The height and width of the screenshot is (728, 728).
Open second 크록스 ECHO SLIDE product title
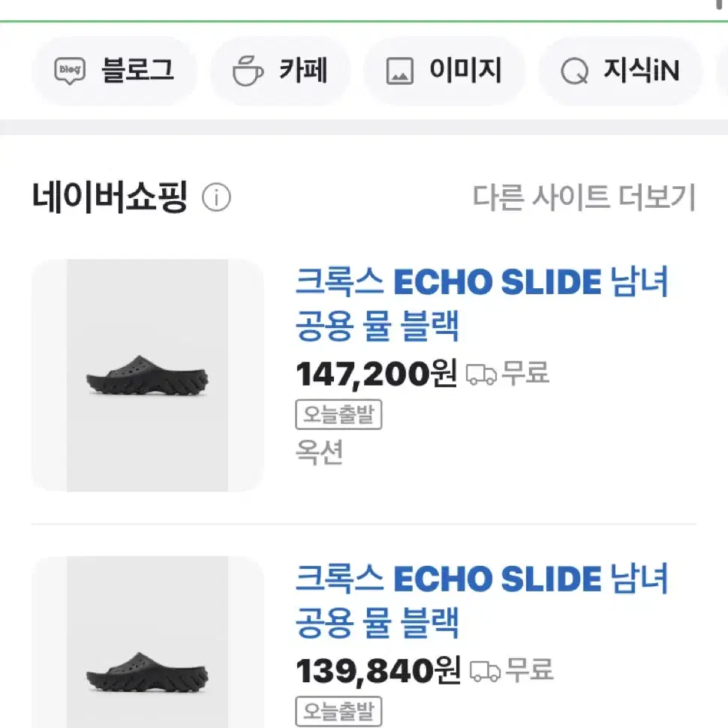482,600
